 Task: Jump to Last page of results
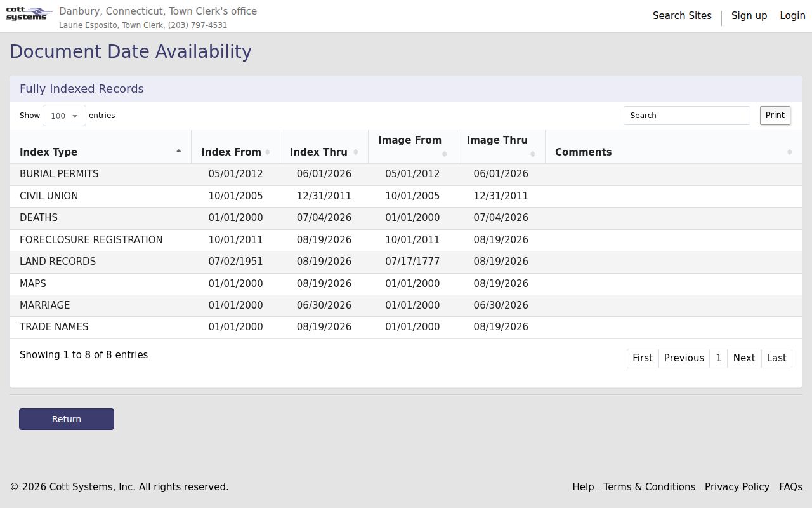pyautogui.click(x=776, y=358)
